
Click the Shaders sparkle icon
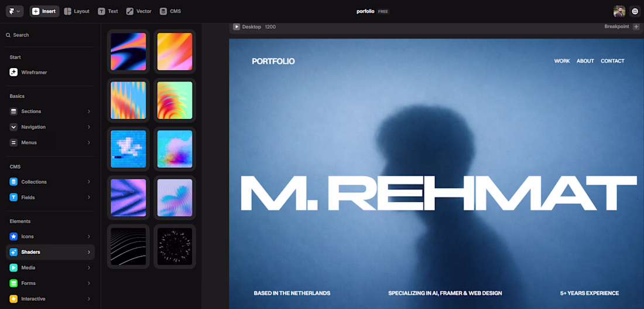click(13, 252)
